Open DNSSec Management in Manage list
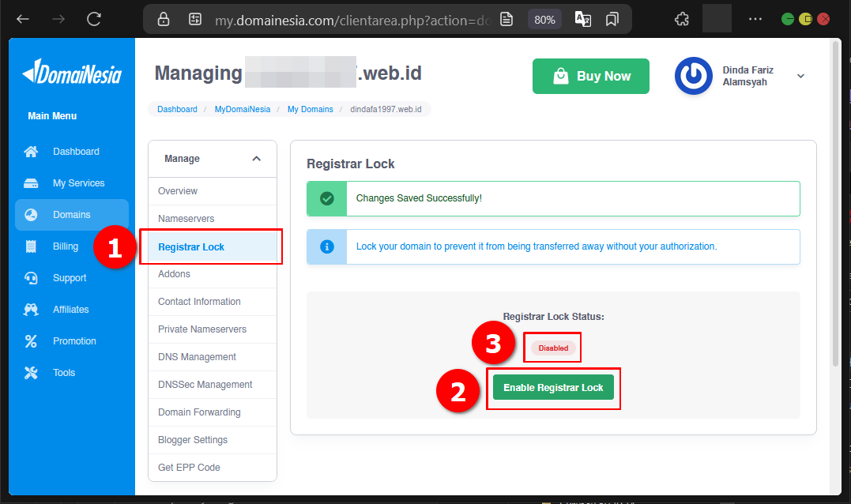 pyautogui.click(x=213, y=385)
